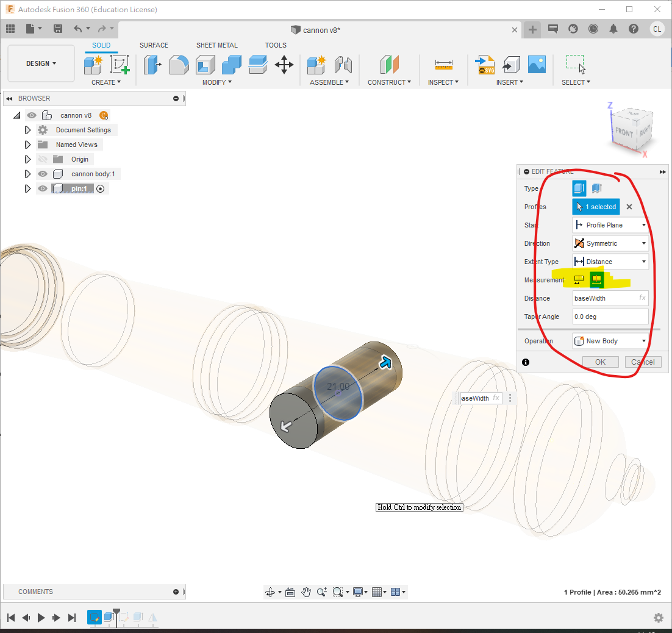
Task: Switch to the SURFACE tab
Action: point(154,45)
